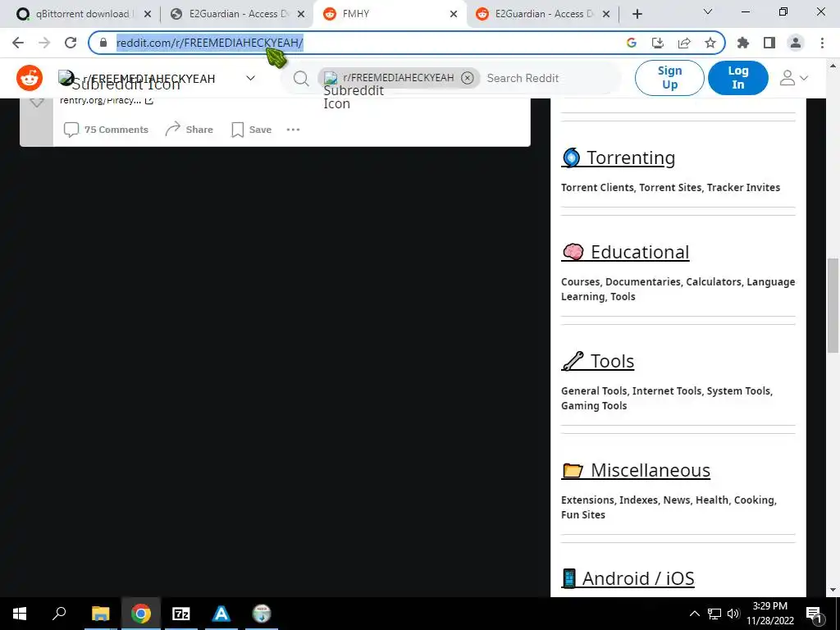Click the text 'Torrent Clients, Torrent Sites, Tracker Invites'
Image resolution: width=840 pixels, height=630 pixels.
670,188
